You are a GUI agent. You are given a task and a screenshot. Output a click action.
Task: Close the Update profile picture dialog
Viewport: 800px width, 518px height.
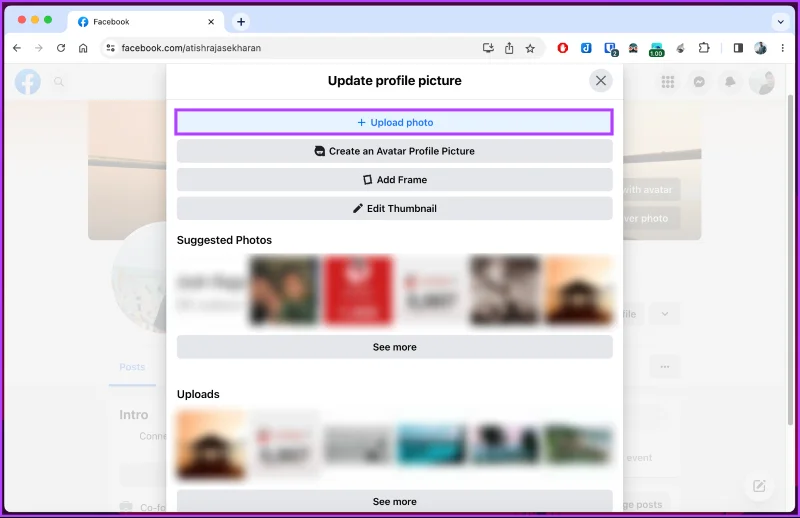[601, 81]
